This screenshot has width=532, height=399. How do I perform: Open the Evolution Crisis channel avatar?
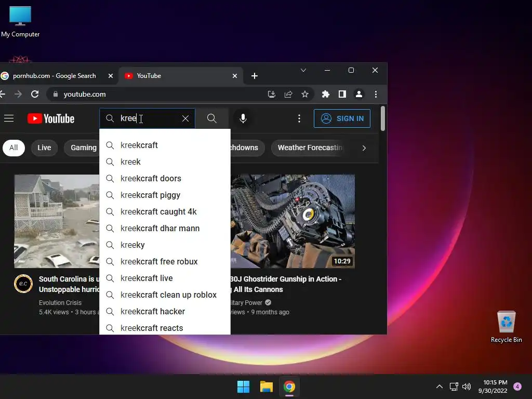(23, 284)
